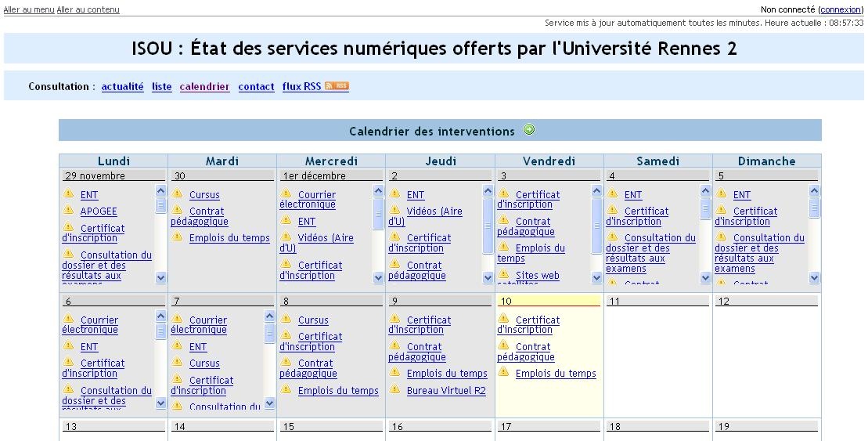This screenshot has width=868, height=441.
Task: Open the actualité section
Action: click(x=123, y=87)
